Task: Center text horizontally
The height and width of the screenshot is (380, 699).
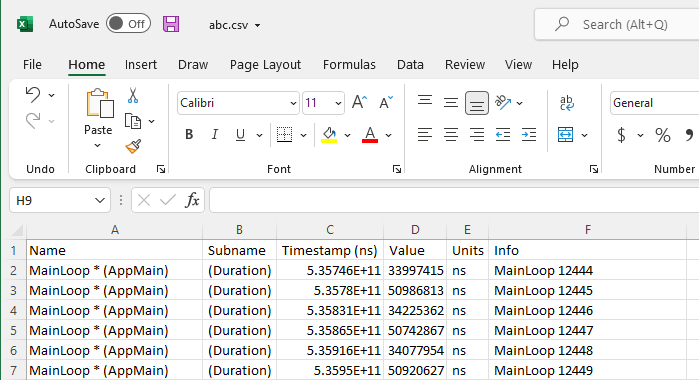Action: click(451, 134)
